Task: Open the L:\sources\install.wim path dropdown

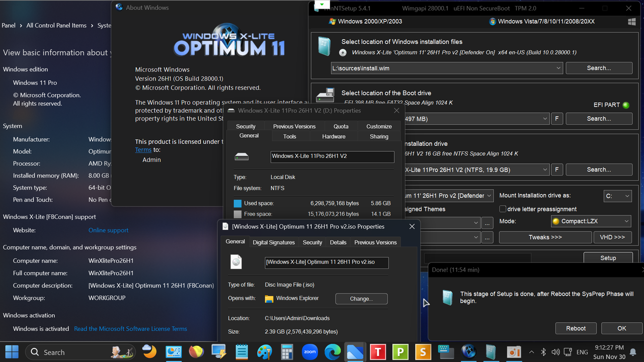Action: coord(558,68)
